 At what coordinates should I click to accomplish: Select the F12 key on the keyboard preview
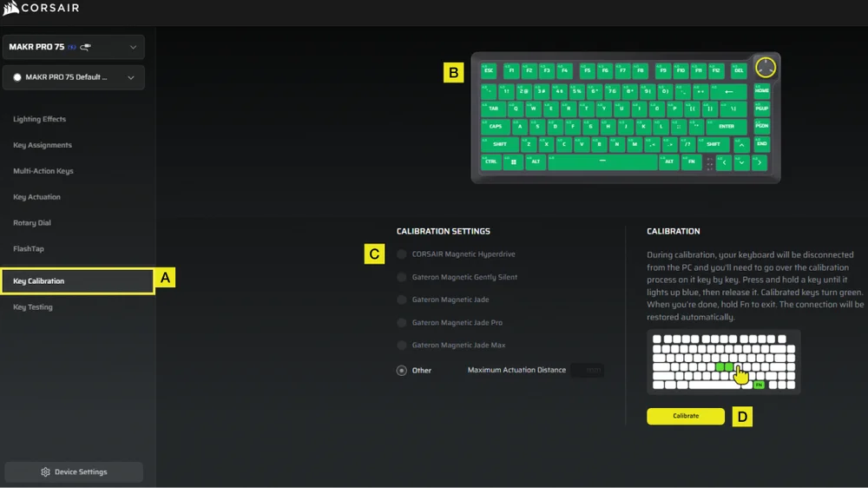click(716, 71)
